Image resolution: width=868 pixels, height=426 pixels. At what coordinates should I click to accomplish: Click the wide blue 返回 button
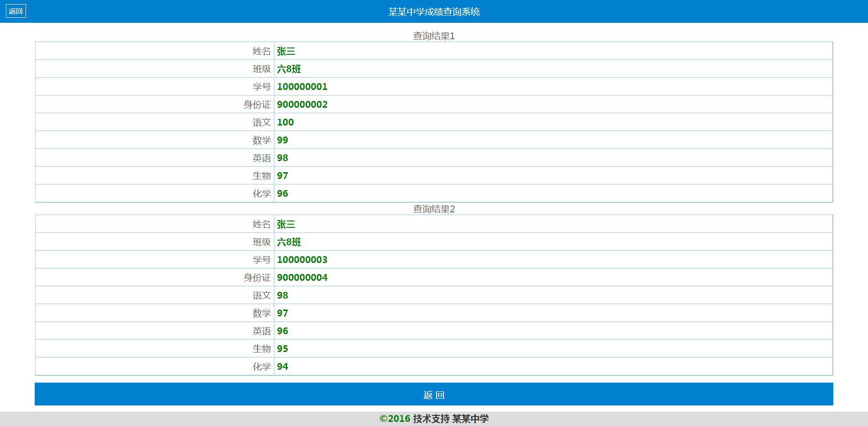[434, 394]
